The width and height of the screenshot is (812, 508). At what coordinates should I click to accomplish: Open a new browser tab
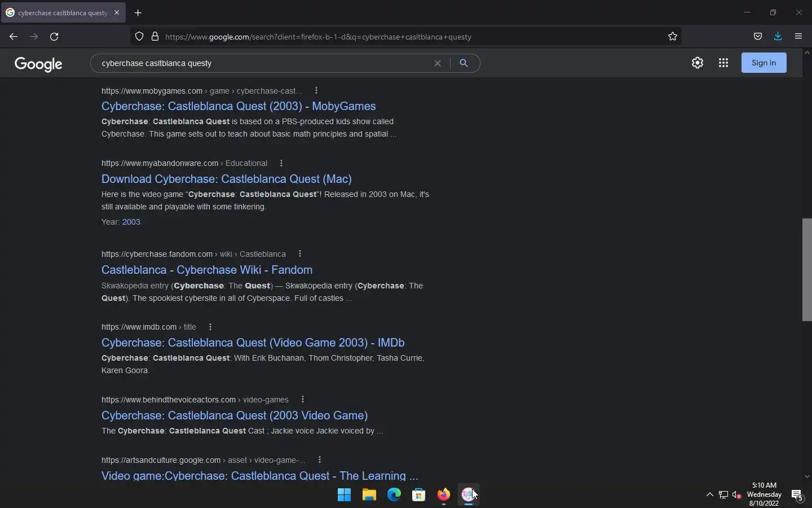click(138, 12)
